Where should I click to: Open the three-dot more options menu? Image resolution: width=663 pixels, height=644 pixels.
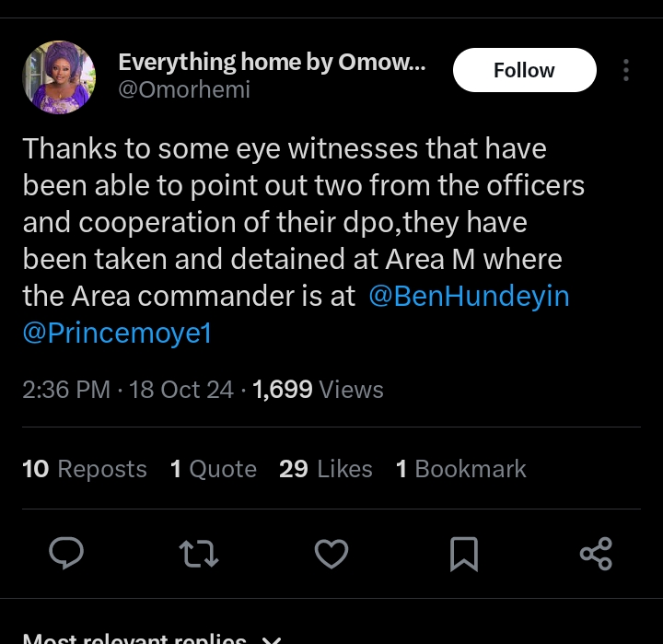pyautogui.click(x=626, y=71)
